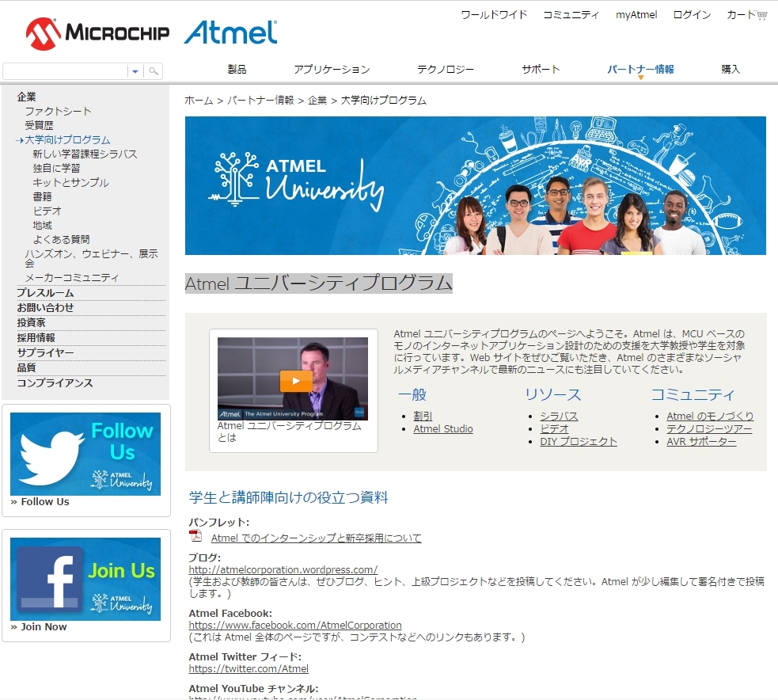Click the Atmel logo
This screenshot has width=778, height=700.
(231, 32)
